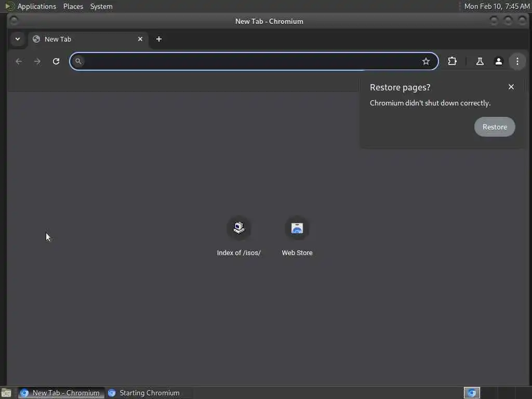
Task: Close the New Tab tab
Action: pos(140,39)
